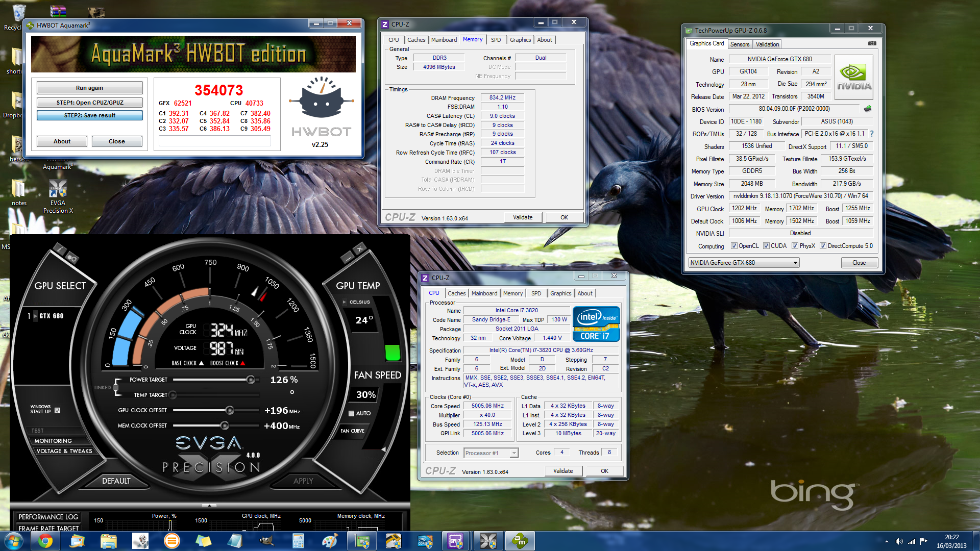Open folder icon in taskbar
The height and width of the screenshot is (551, 980).
coord(109,541)
